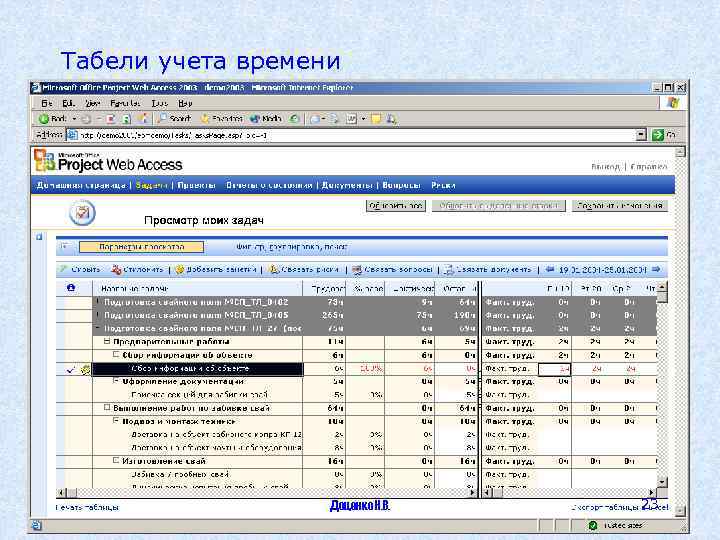Open the Edit menu
The image size is (720, 540).
pos(68,103)
